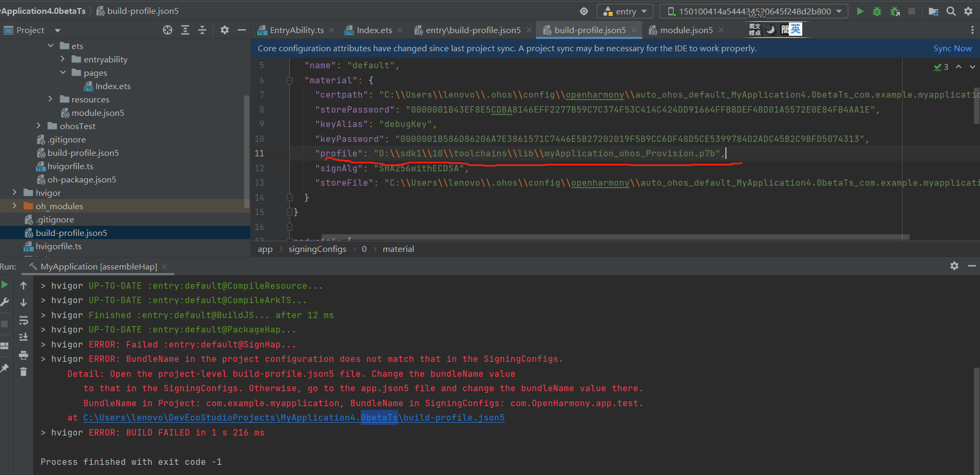Viewport: 980px width, 475px height.
Task: Click Sync Now link in notification bar
Action: 952,49
